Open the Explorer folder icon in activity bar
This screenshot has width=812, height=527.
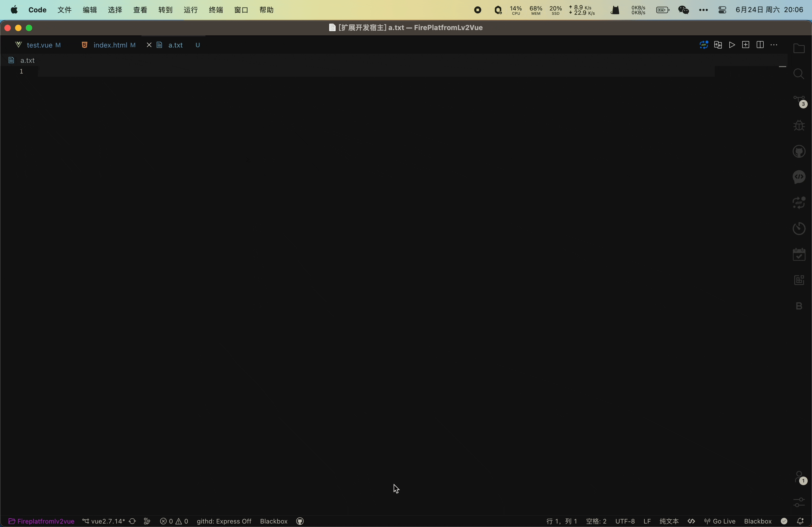799,48
